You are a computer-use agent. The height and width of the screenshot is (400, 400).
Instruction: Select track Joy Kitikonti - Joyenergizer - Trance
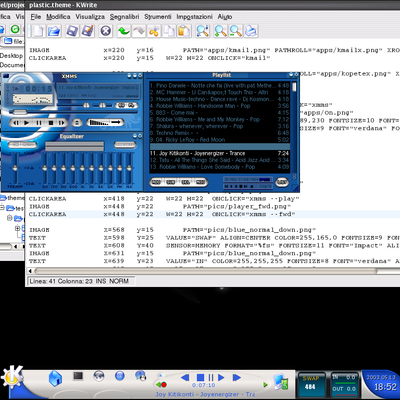(219, 153)
